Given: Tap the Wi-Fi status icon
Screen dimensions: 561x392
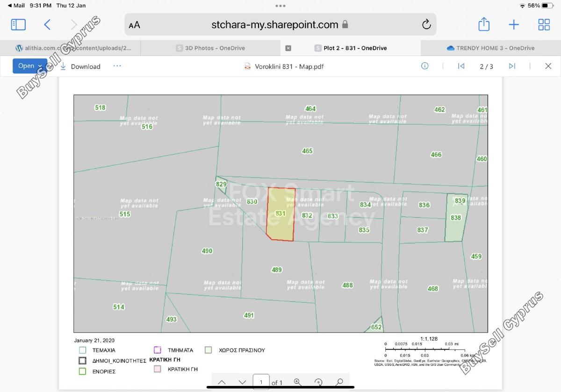Looking at the screenshot, I should (522, 6).
